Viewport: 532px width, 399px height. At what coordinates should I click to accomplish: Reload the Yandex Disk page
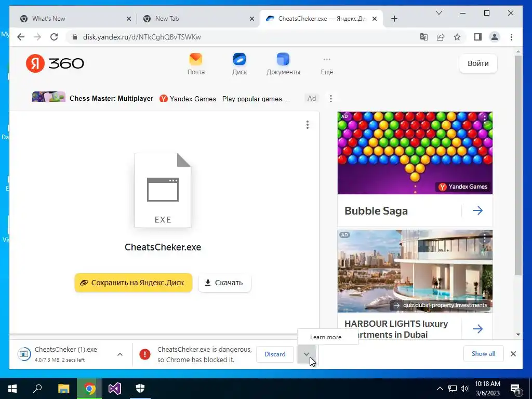point(54,37)
